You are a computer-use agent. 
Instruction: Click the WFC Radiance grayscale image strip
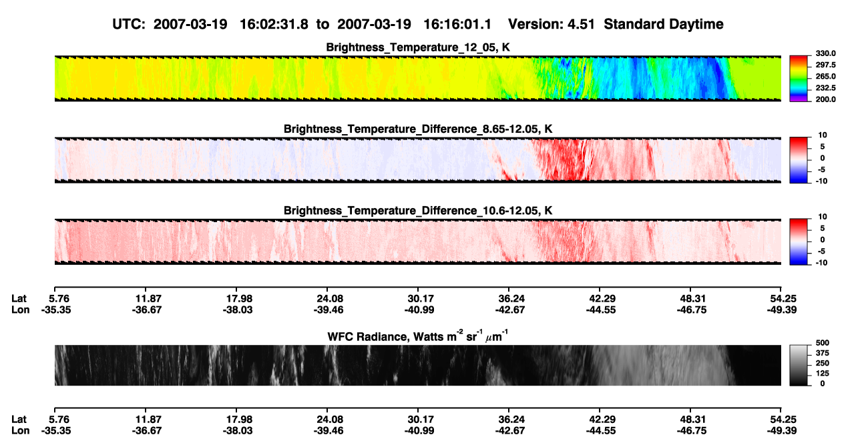(x=417, y=365)
